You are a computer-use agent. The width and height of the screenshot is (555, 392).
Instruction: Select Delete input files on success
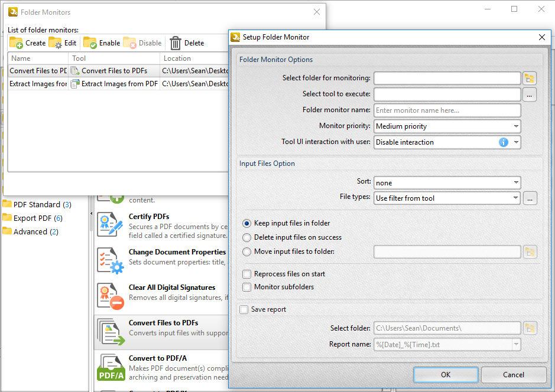247,237
